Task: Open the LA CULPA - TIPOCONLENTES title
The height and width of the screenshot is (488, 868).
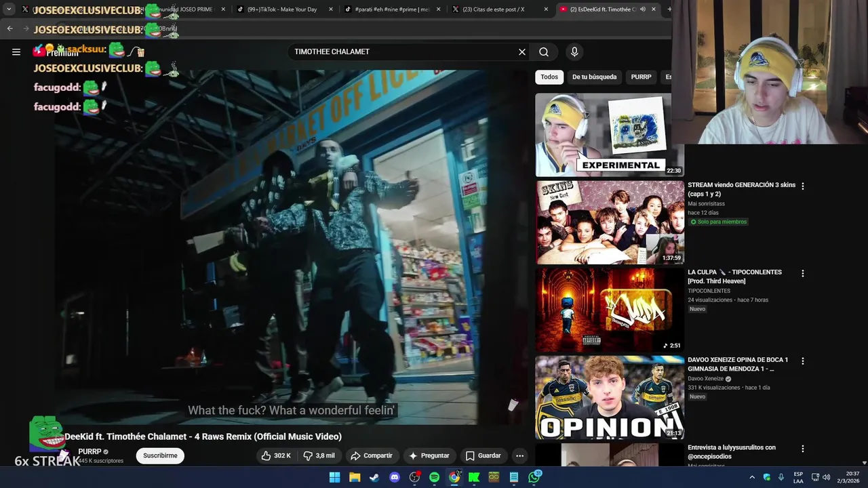Action: click(735, 277)
